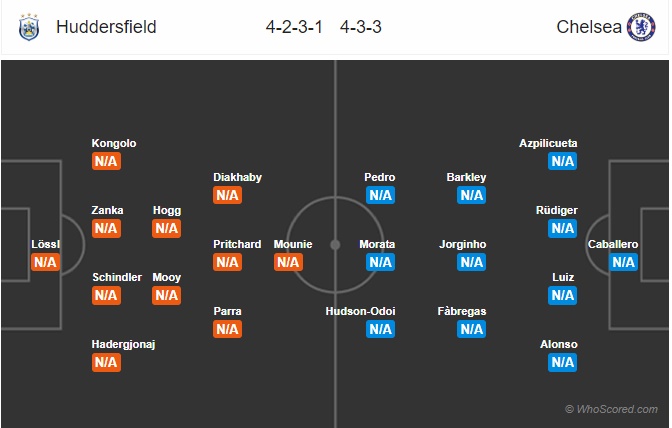Open the Chelsea team name link
Viewport: 672px width, 428px height.
click(x=589, y=27)
